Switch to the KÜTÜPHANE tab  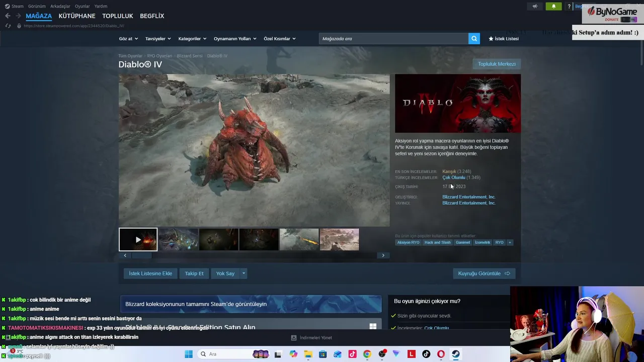[77, 16]
